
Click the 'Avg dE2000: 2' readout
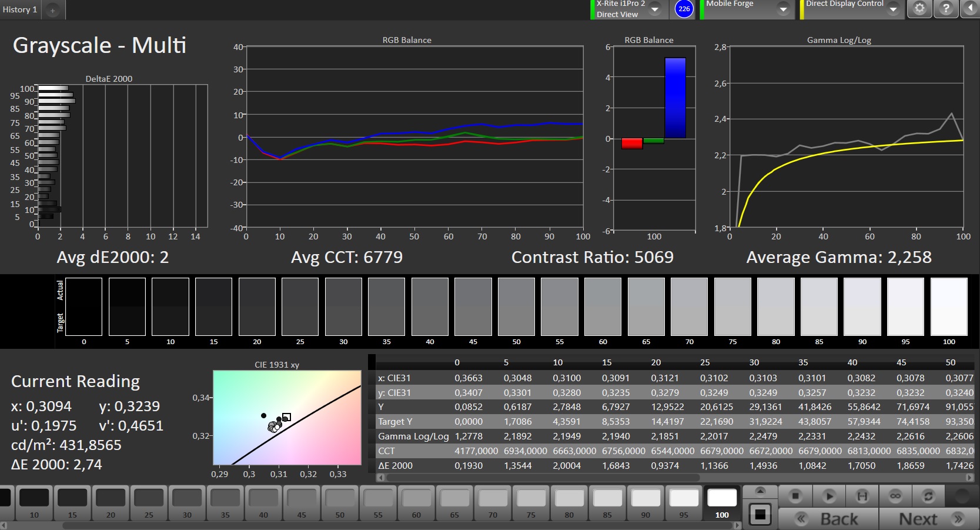pyautogui.click(x=113, y=257)
